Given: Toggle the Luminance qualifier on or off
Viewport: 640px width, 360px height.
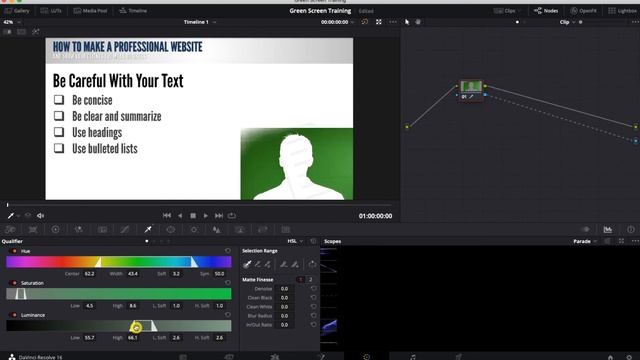Looking at the screenshot, I should click(x=14, y=315).
